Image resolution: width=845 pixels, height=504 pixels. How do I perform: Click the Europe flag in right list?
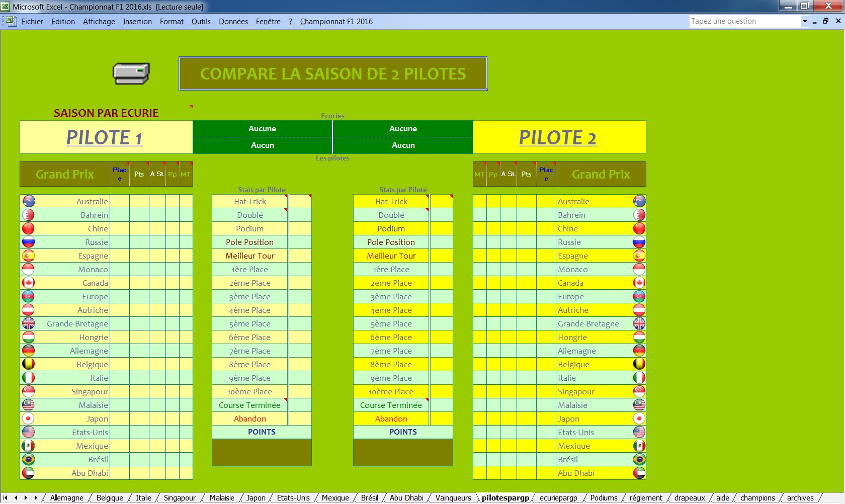pos(639,296)
